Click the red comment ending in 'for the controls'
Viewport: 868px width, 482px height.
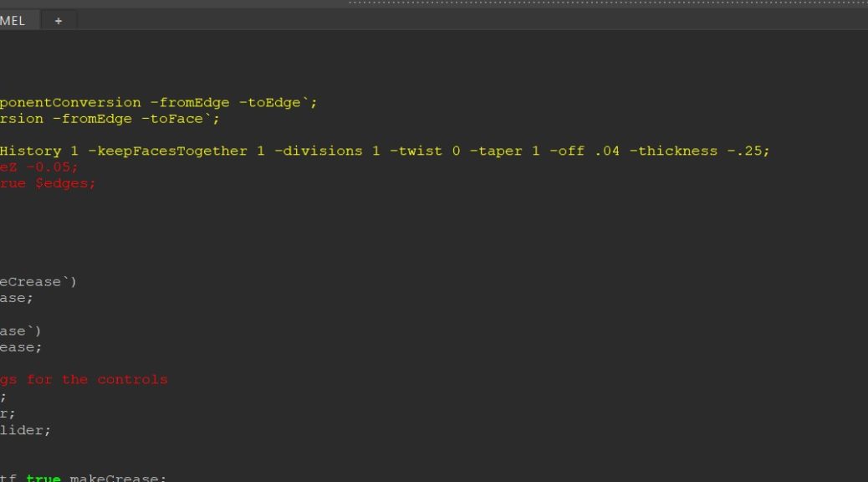coord(84,379)
